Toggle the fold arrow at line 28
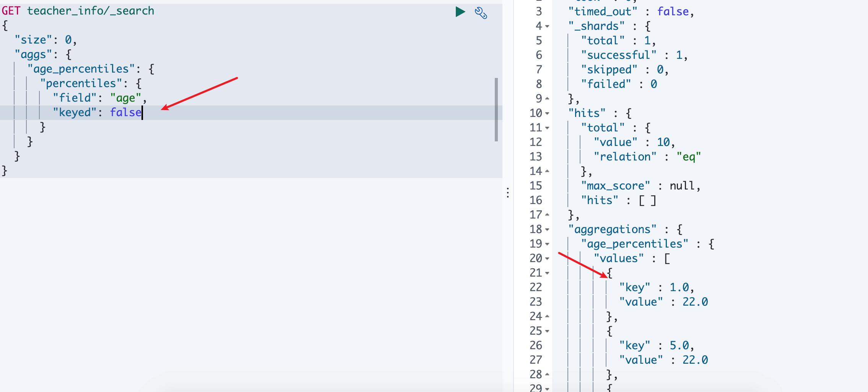 [x=547, y=374]
